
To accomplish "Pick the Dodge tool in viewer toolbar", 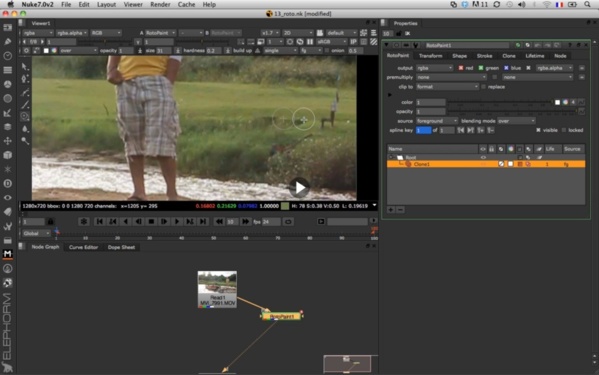I will tap(25, 141).
